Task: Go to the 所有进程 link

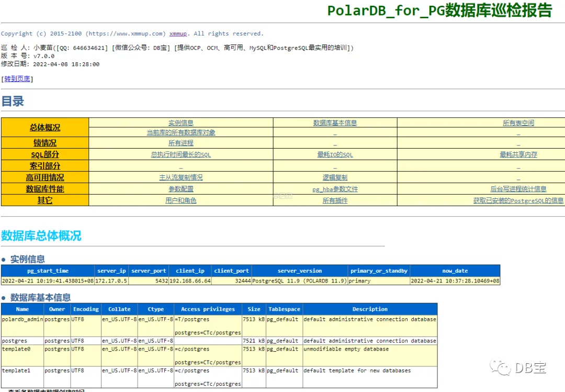Action: coord(181,143)
